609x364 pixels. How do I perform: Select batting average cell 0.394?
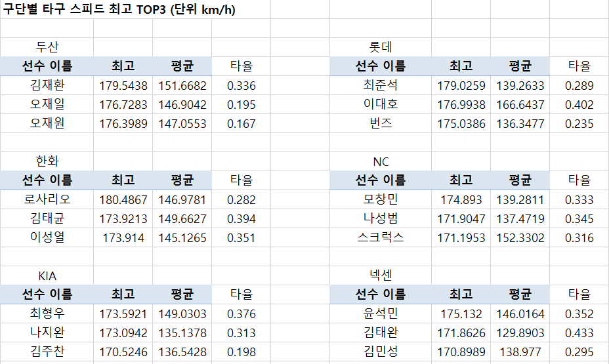(241, 218)
